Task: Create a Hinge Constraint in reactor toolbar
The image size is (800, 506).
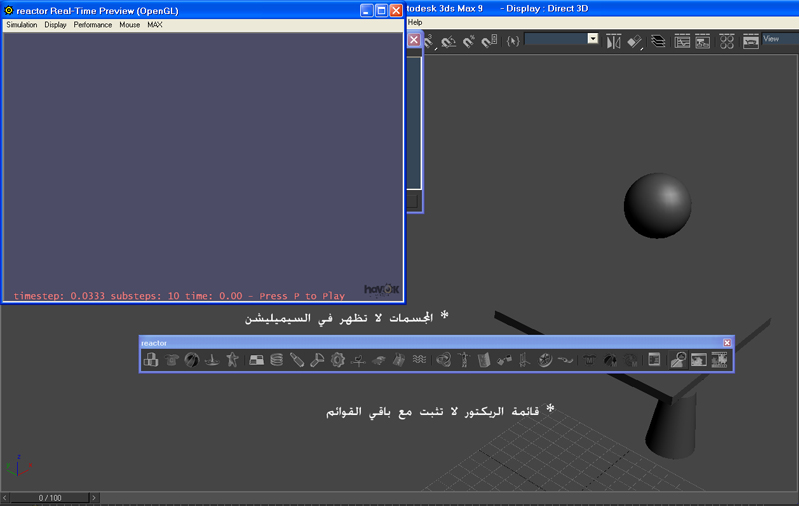Action: click(x=484, y=360)
